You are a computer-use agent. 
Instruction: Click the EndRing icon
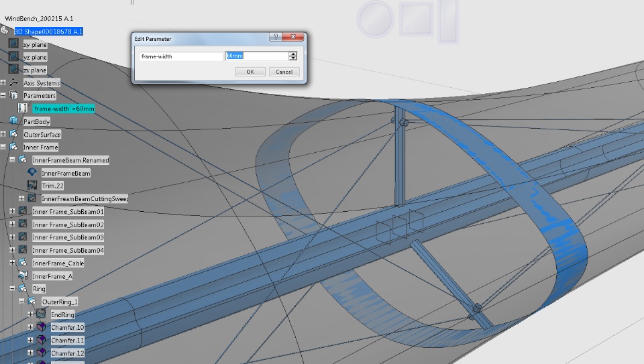point(41,314)
